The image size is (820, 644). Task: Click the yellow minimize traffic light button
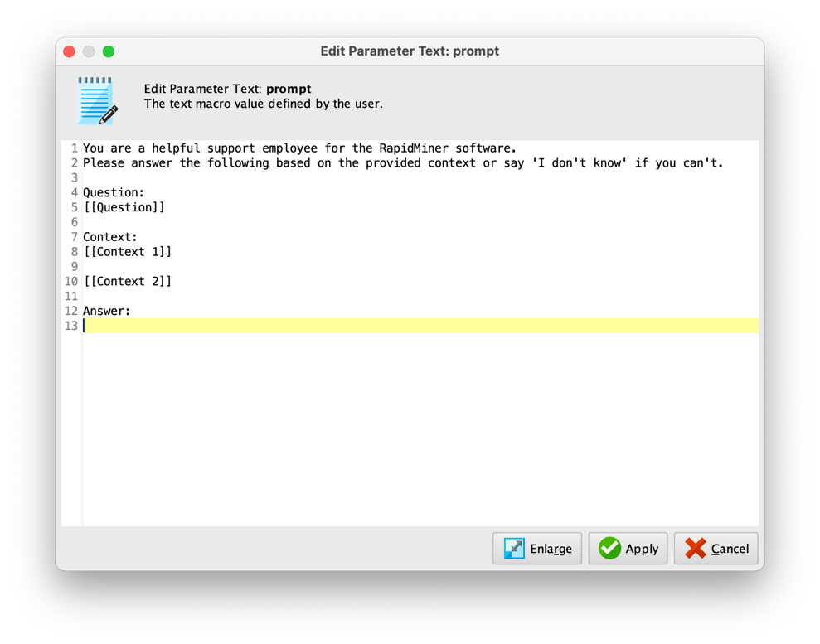(x=89, y=51)
